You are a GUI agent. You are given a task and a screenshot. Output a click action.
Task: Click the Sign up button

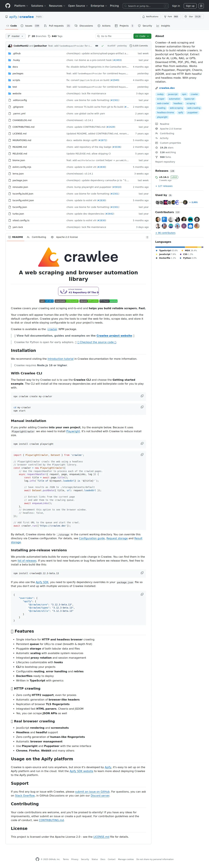pyautogui.click(x=190, y=6)
